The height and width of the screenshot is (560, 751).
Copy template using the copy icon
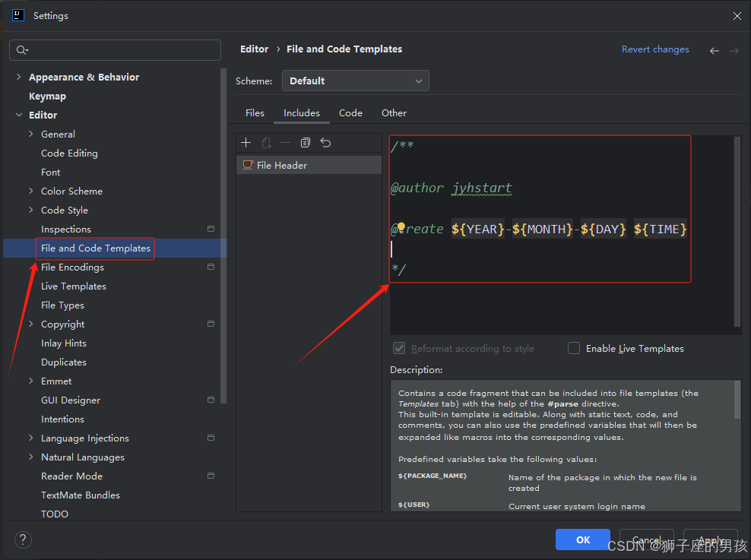coord(305,143)
